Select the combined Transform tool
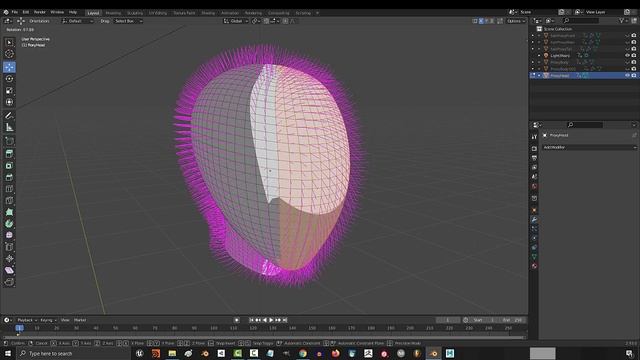640x360 pixels. (9, 102)
